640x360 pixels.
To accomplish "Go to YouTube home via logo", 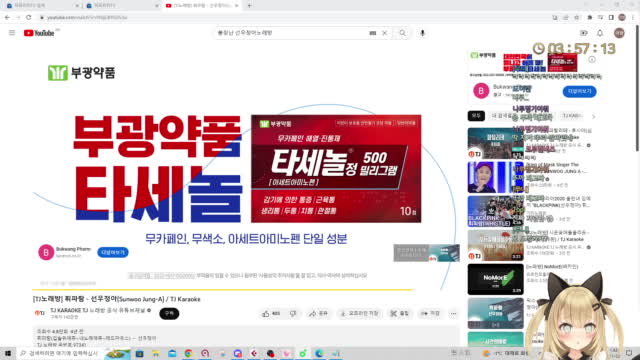I will pos(39,33).
